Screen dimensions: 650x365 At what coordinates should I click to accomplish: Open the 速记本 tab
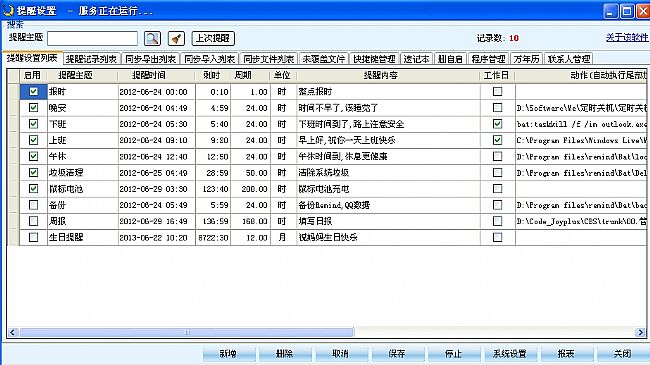coord(417,59)
